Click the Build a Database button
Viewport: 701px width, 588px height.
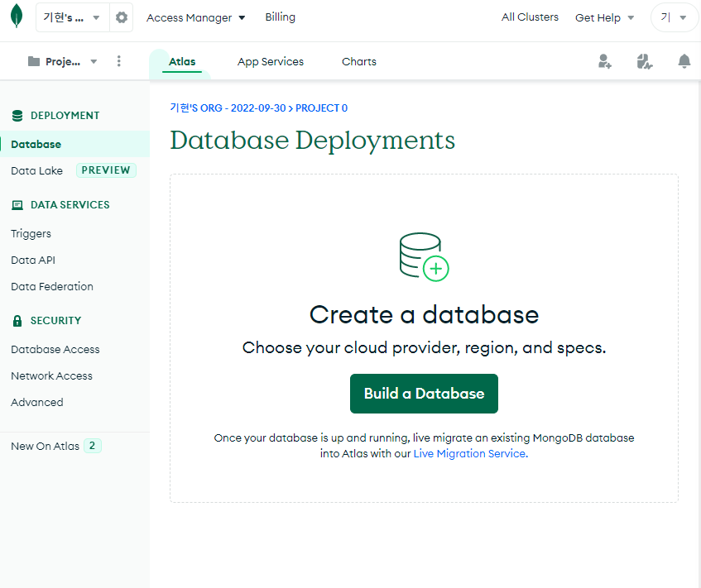[x=424, y=394]
